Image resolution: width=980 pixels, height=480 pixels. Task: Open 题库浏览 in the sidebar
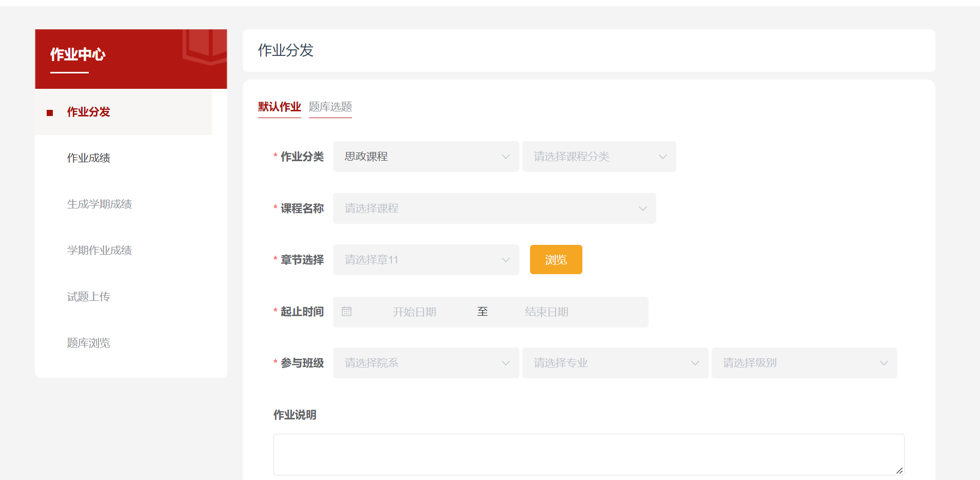point(89,343)
